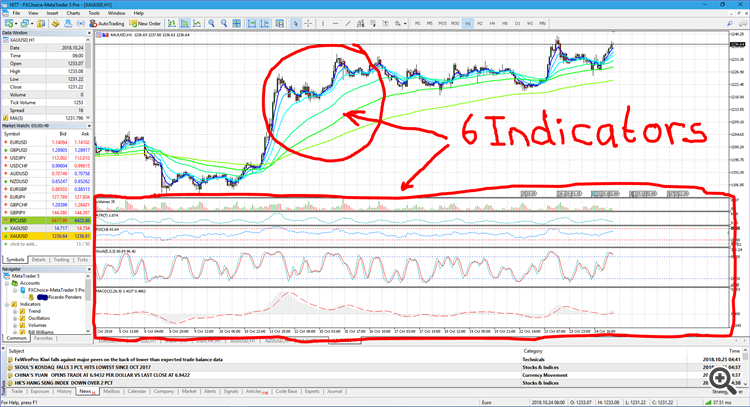
Task: Select EURUSD in Market Watch
Action: pos(46,142)
